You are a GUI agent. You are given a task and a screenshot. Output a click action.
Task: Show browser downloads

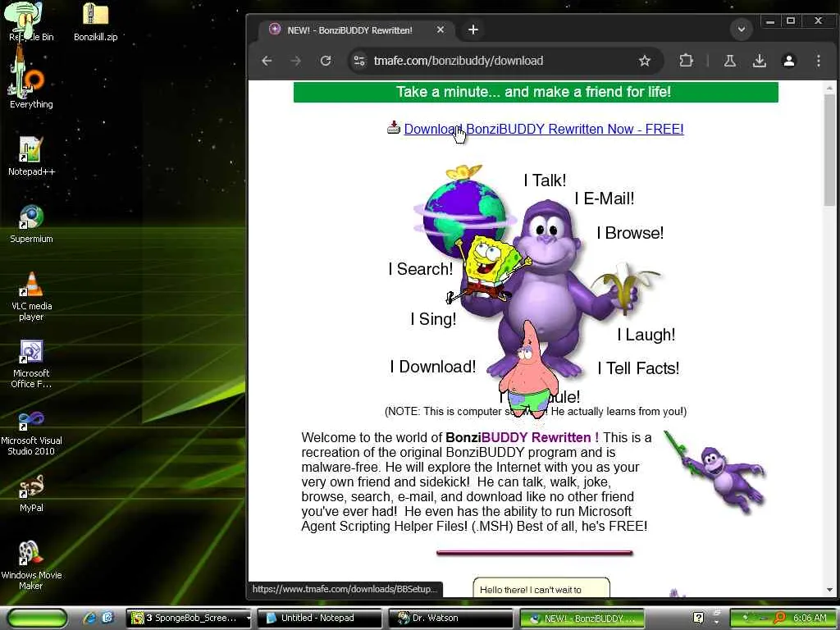(759, 61)
